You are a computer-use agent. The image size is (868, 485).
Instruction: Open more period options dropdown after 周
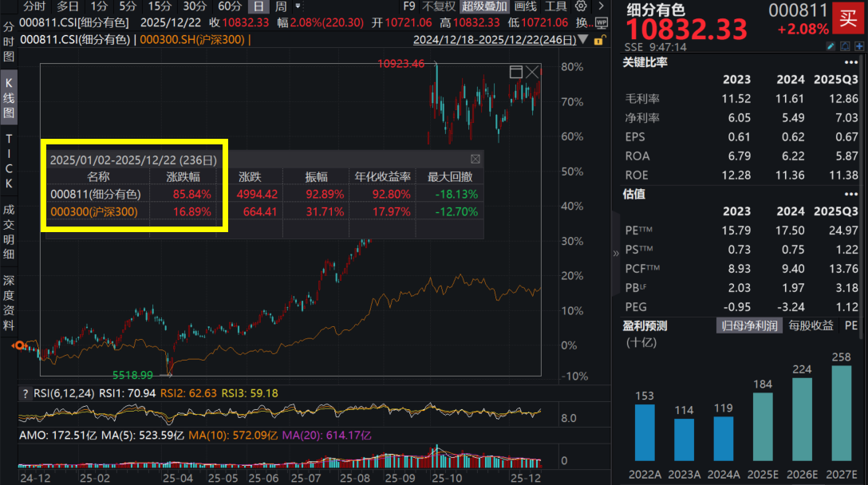click(x=298, y=6)
